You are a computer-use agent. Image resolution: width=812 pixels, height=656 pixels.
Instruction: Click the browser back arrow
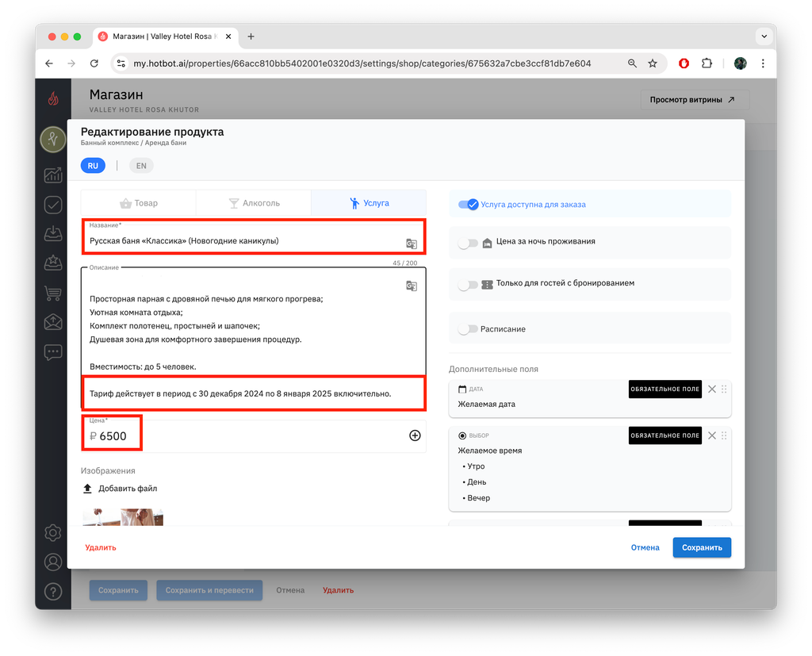click(49, 63)
